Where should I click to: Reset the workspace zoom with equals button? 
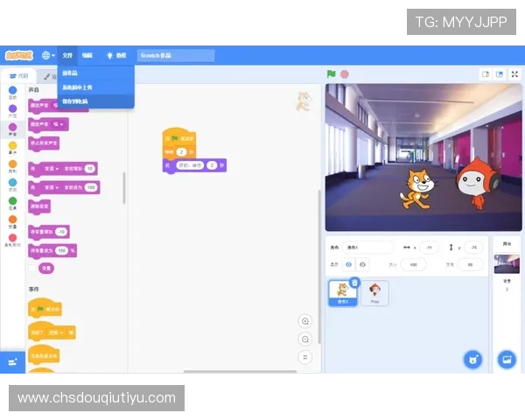(305, 357)
